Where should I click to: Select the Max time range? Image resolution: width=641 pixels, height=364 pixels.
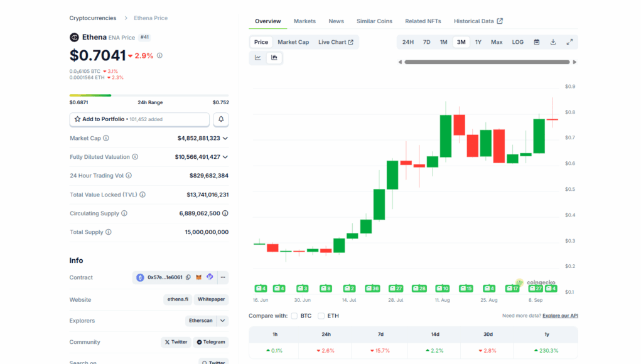497,42
